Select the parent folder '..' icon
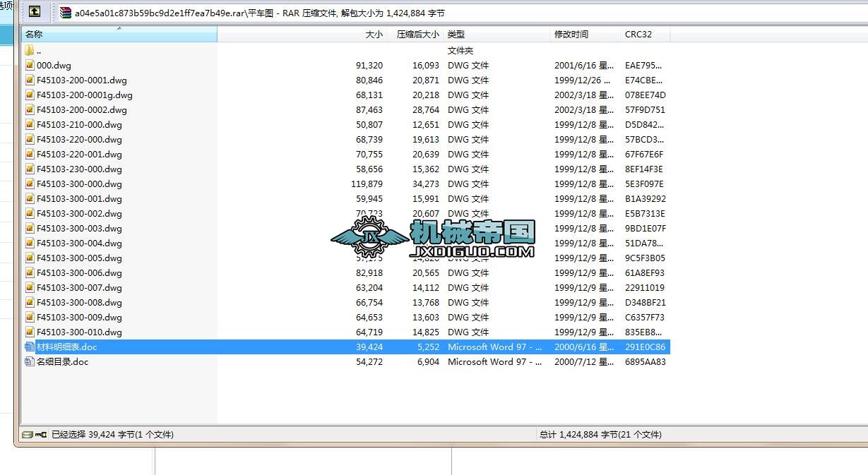This screenshot has width=868, height=475. (30, 50)
